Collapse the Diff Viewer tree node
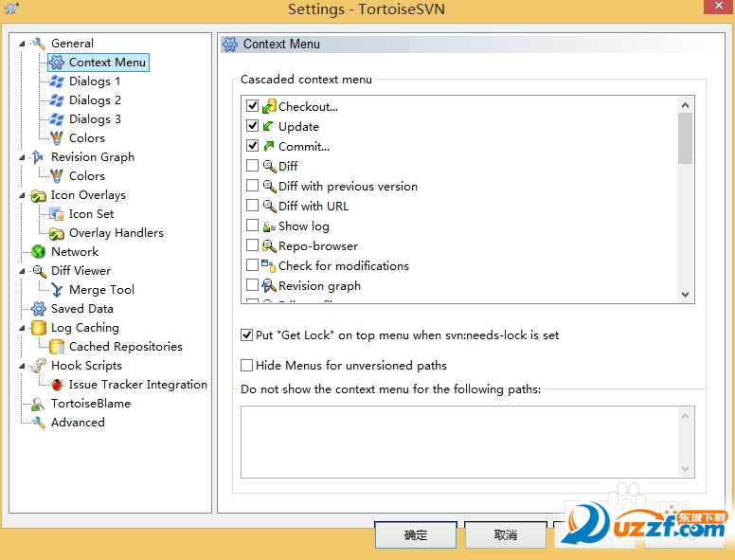Screen dimensions: 735x560 point(22,271)
